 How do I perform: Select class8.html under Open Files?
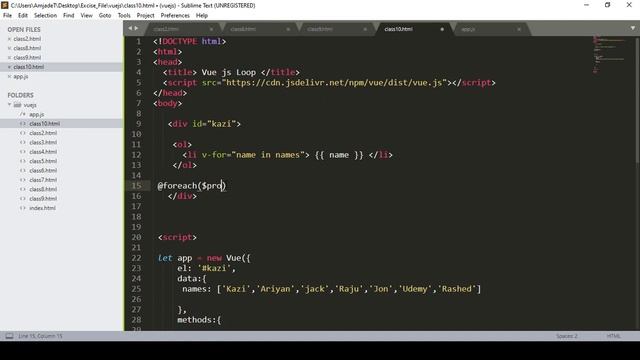coord(27,48)
